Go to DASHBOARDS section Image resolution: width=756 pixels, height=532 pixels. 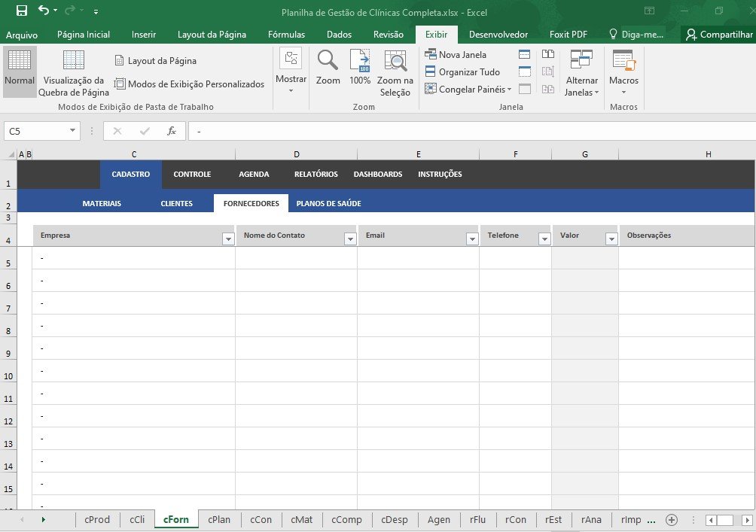(377, 174)
